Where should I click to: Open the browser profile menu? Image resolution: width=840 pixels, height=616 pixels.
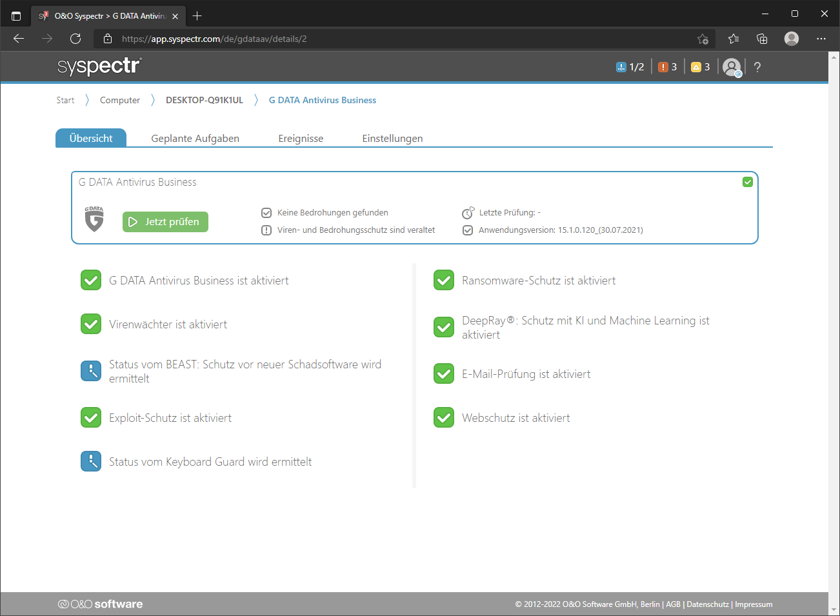pos(792,39)
